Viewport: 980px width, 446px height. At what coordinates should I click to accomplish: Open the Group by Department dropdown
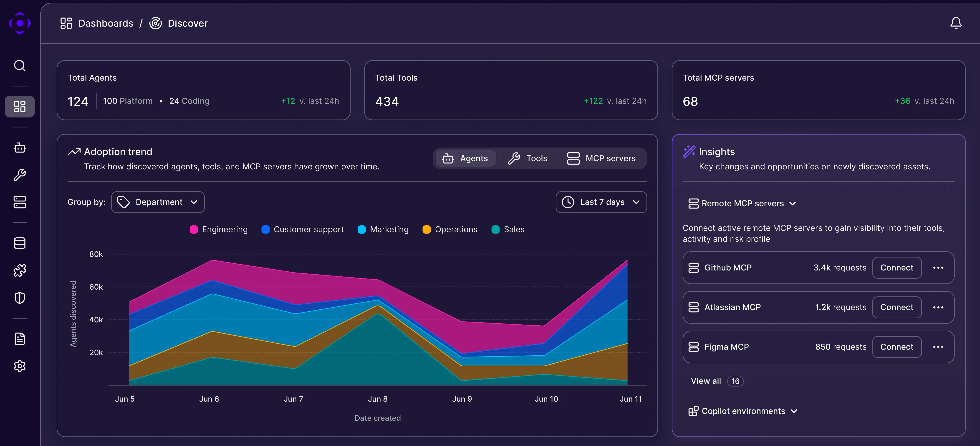158,202
